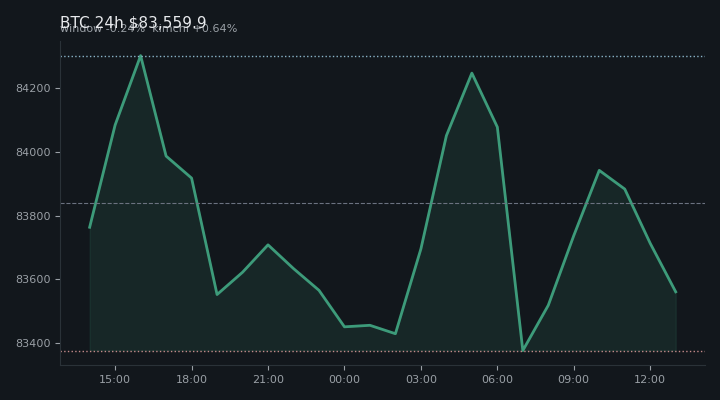This screenshot has width=720, height=400.
Task: Click the 03:00 time axis label
Action: click(x=421, y=379)
